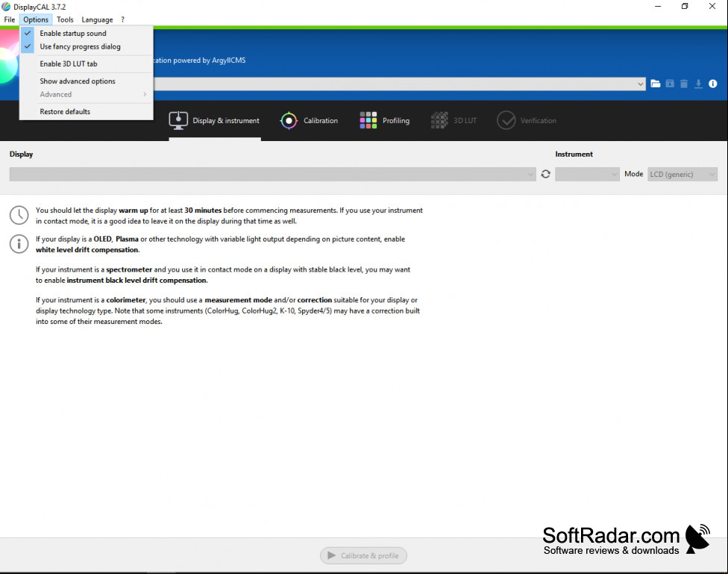Restore down the DisplayCAL window
Image resolution: width=728 pixels, height=574 pixels.
[x=685, y=7]
